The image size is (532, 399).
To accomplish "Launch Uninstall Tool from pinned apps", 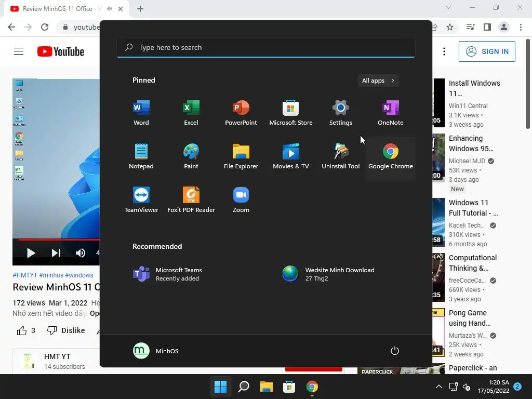I will [x=341, y=156].
